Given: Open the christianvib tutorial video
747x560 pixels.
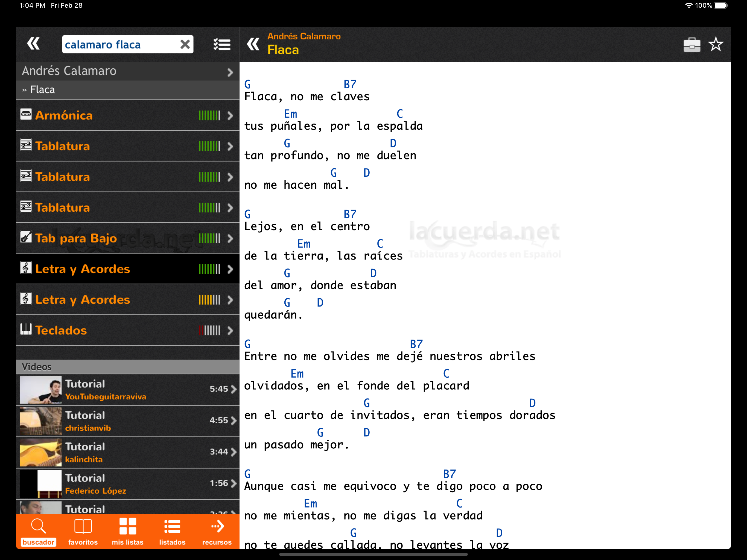Looking at the screenshot, I should click(x=128, y=421).
